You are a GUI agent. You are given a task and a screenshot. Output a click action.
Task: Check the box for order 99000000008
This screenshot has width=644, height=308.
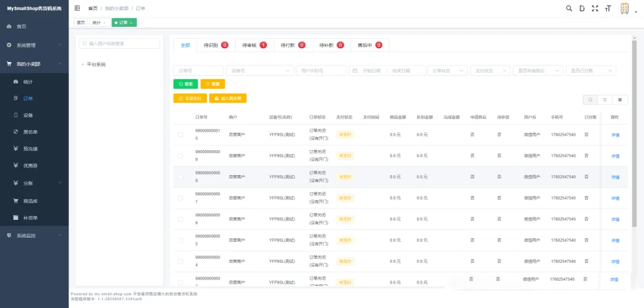coord(180,177)
